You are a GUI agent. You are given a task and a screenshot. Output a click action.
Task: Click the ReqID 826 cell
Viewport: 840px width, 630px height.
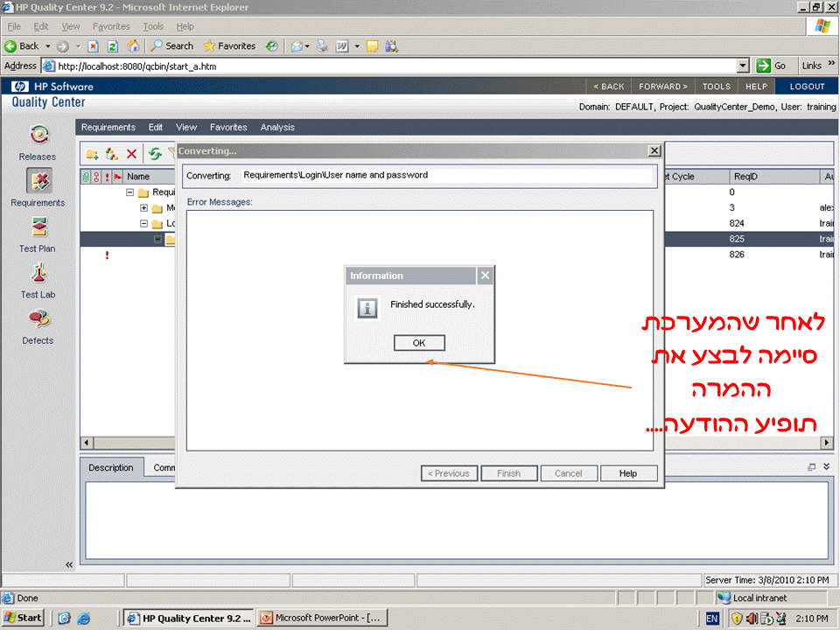point(737,255)
